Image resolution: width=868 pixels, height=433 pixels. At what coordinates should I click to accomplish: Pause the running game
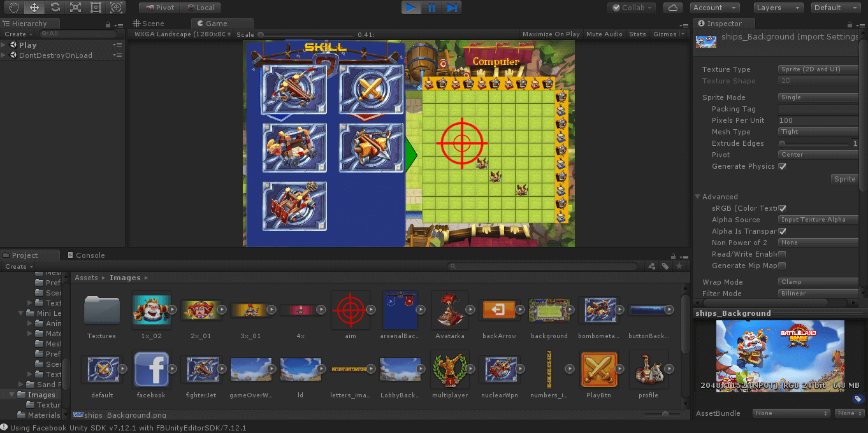(x=431, y=8)
